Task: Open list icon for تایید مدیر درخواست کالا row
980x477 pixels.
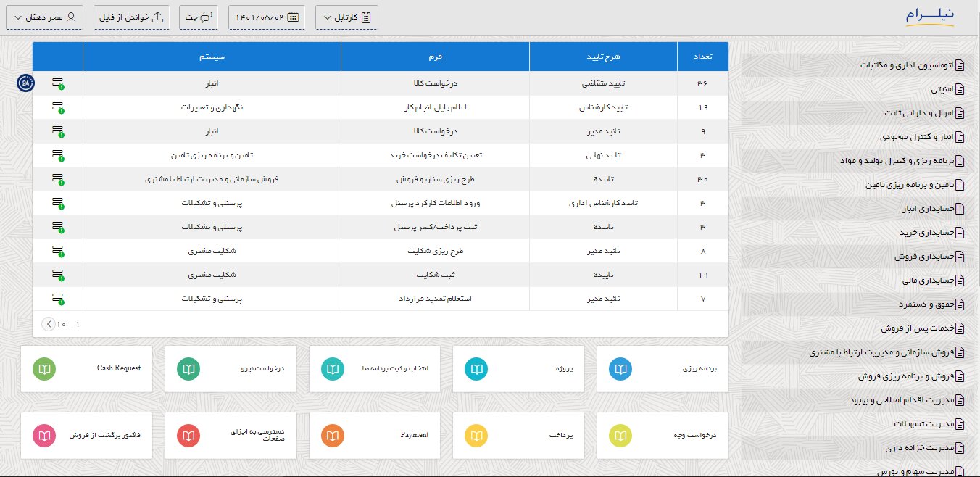Action: pos(58,131)
